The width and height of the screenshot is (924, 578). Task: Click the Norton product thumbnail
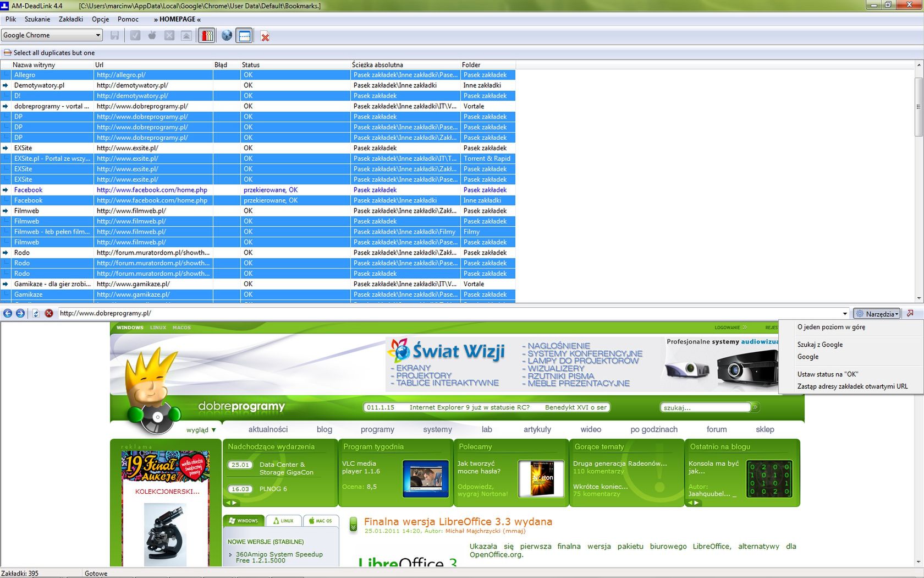pyautogui.click(x=541, y=478)
